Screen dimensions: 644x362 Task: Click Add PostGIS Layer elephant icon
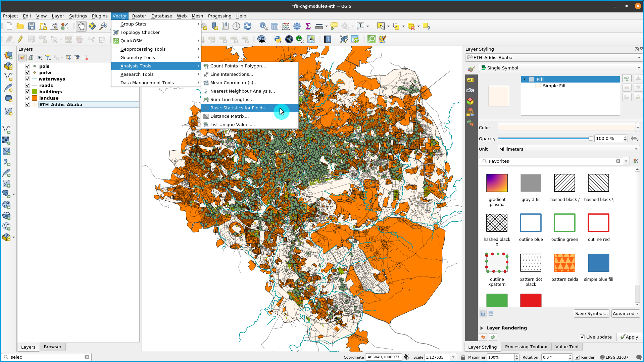[6, 194]
